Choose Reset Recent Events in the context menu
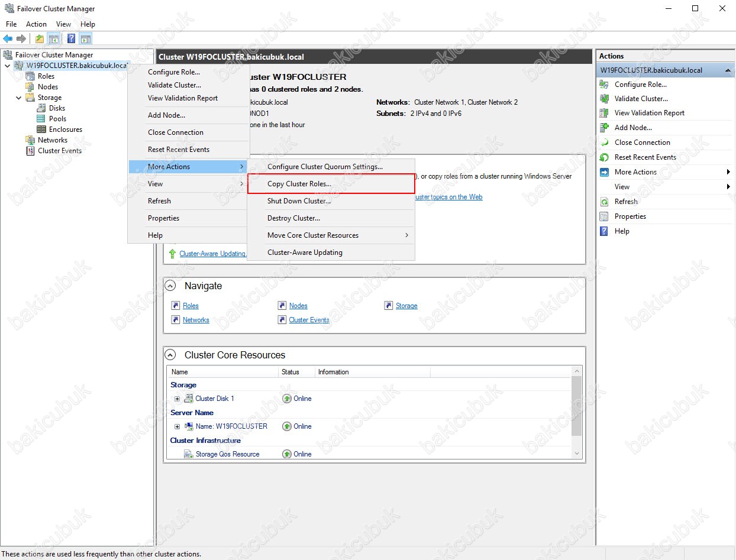The width and height of the screenshot is (736, 560). pos(189,150)
